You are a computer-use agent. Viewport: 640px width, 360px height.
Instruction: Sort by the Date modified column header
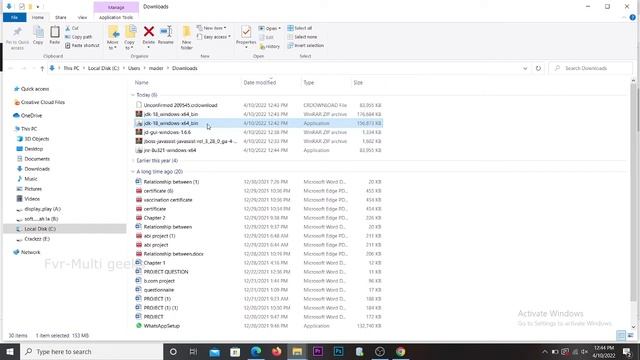coord(260,82)
